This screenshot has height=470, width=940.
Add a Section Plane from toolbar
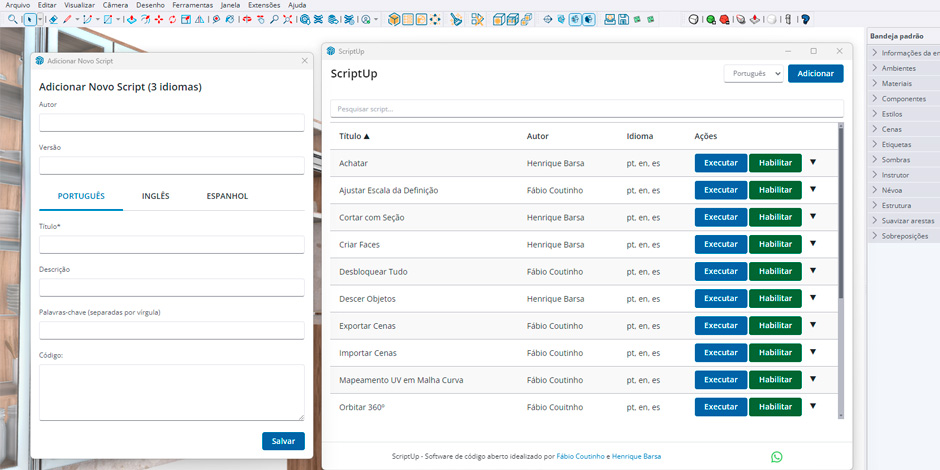tap(547, 19)
